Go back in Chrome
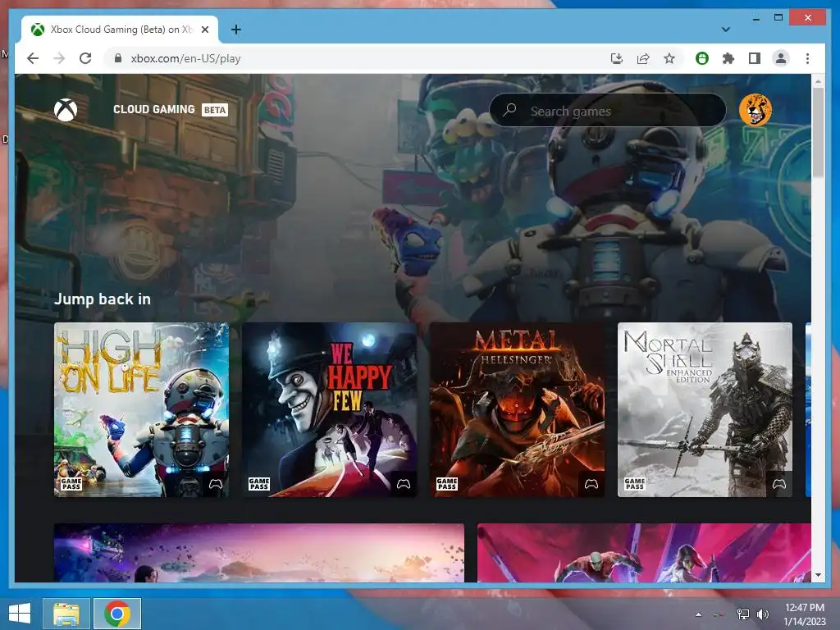Viewport: 840px width, 630px height. pyautogui.click(x=33, y=58)
